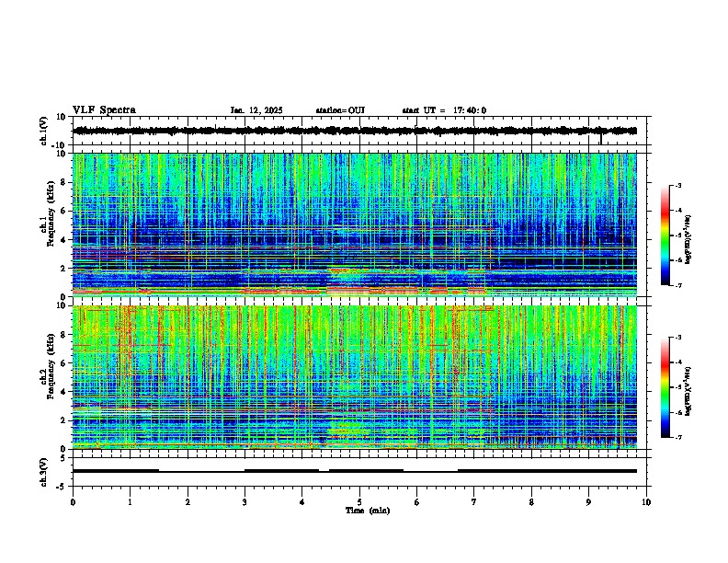Click the time axis tick label '10'

coord(646,502)
